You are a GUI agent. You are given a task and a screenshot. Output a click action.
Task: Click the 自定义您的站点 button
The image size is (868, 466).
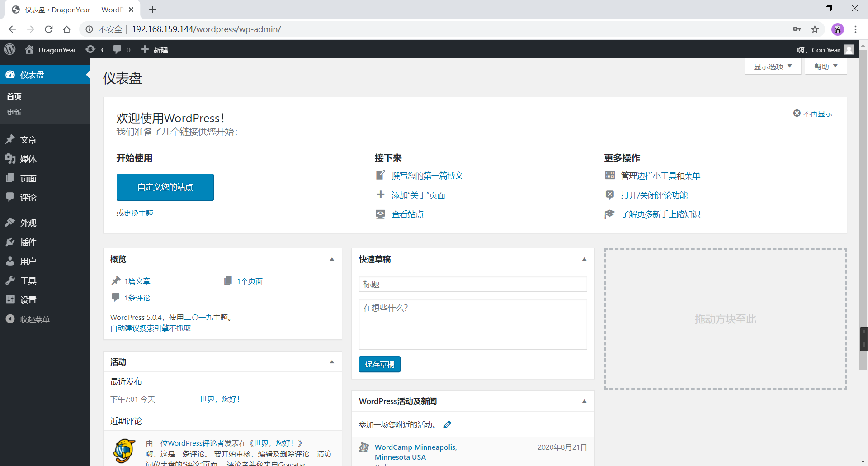[x=165, y=187]
